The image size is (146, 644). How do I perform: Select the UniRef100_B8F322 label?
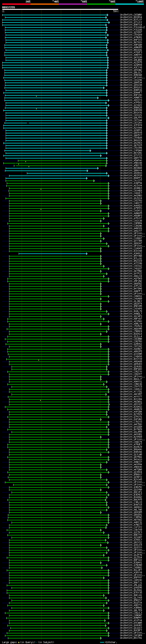point(131,560)
